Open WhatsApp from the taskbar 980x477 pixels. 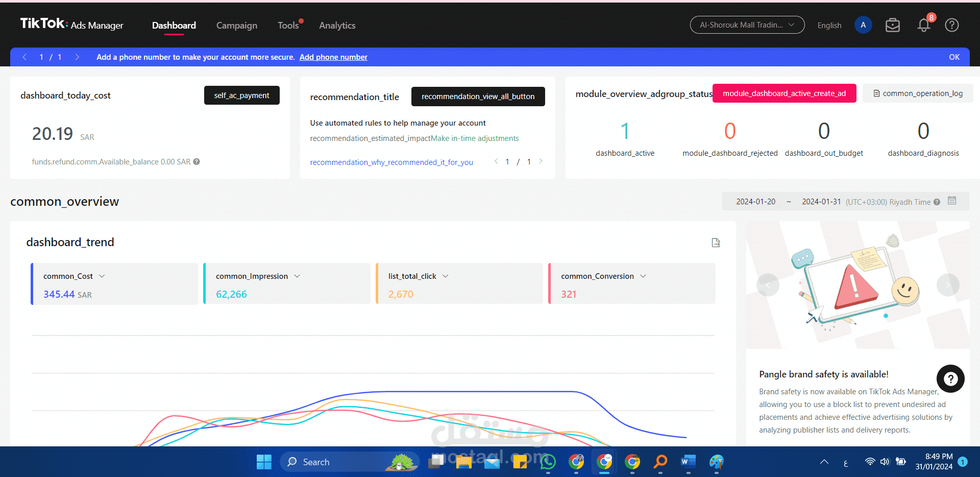(548, 462)
